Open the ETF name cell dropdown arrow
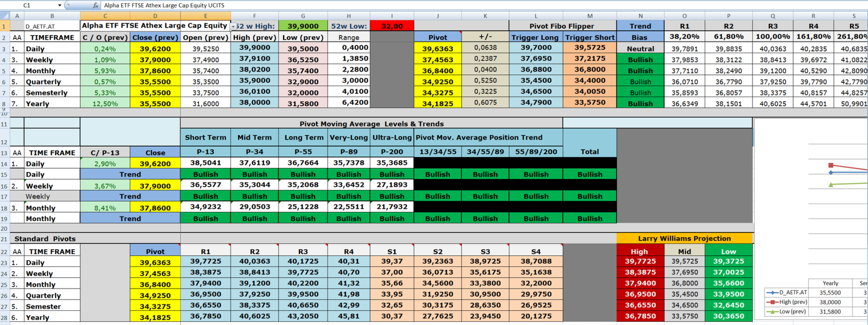Image resolution: width=868 pixels, height=325 pixels. pos(234,26)
